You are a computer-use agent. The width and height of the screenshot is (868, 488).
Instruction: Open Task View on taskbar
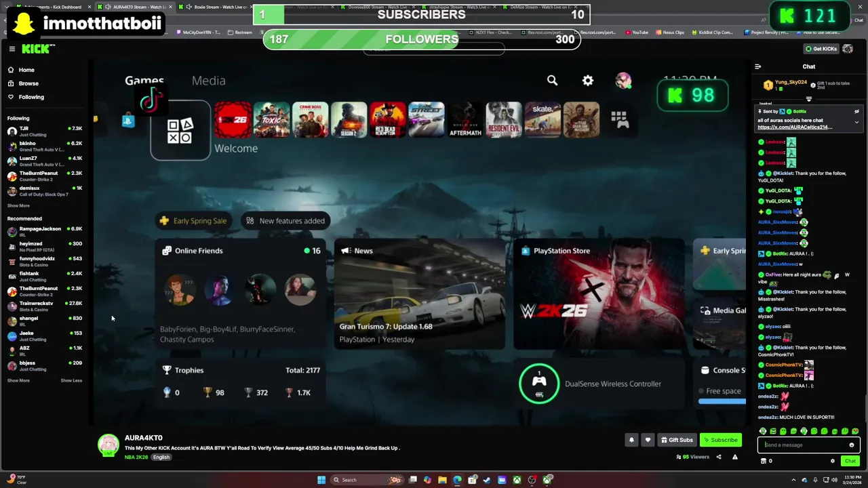pos(412,480)
